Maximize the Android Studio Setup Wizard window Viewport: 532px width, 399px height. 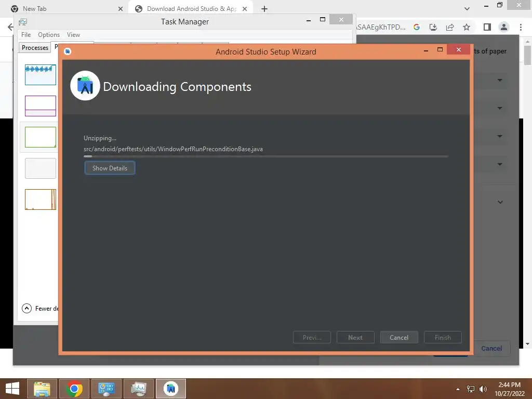(440, 50)
